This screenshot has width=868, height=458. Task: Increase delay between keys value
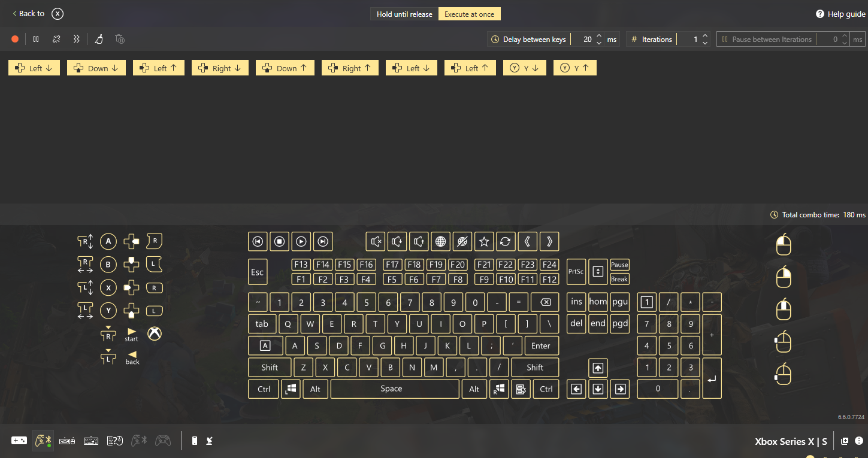coord(599,35)
